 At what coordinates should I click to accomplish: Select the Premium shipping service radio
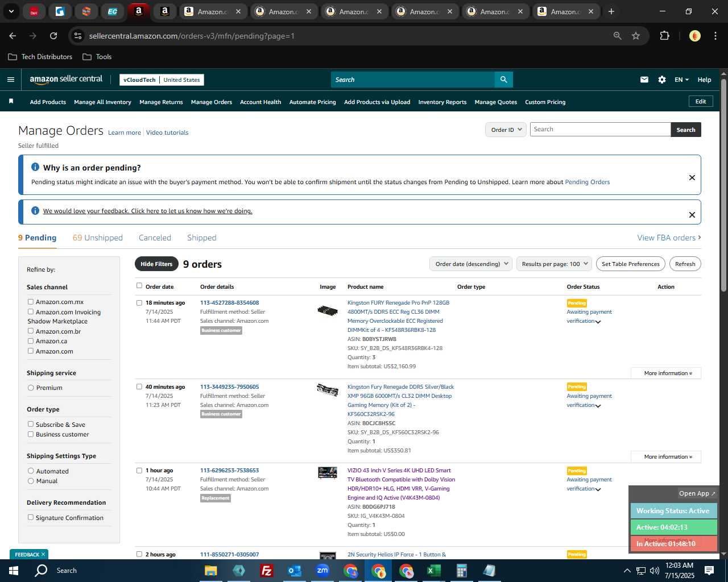pos(31,388)
